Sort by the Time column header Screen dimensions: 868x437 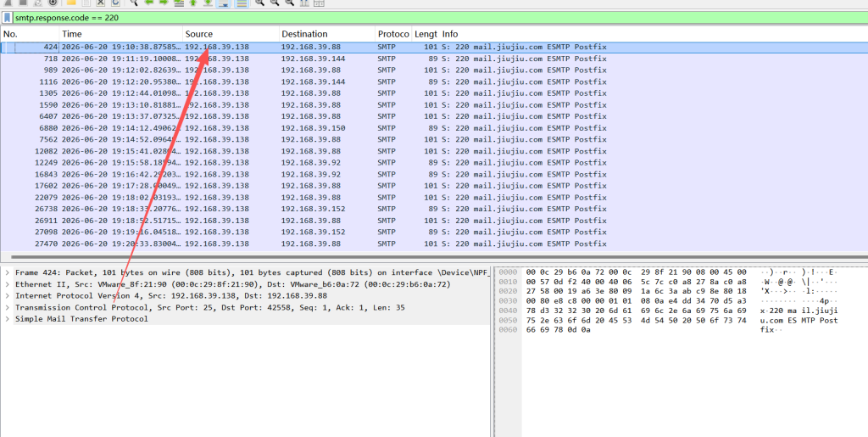(121, 34)
